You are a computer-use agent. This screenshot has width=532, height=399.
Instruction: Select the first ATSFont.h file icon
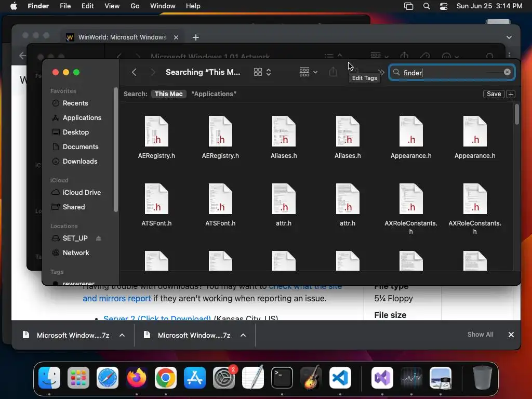[x=156, y=199]
